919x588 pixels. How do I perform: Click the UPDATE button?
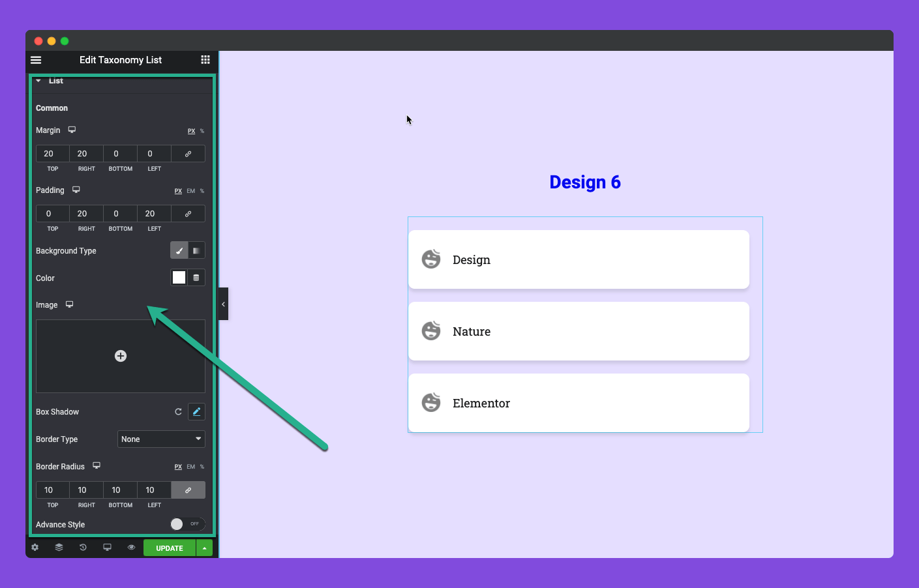170,548
